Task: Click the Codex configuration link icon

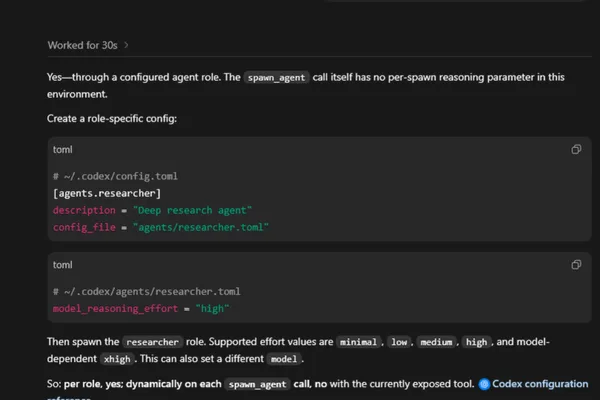Action: point(484,384)
